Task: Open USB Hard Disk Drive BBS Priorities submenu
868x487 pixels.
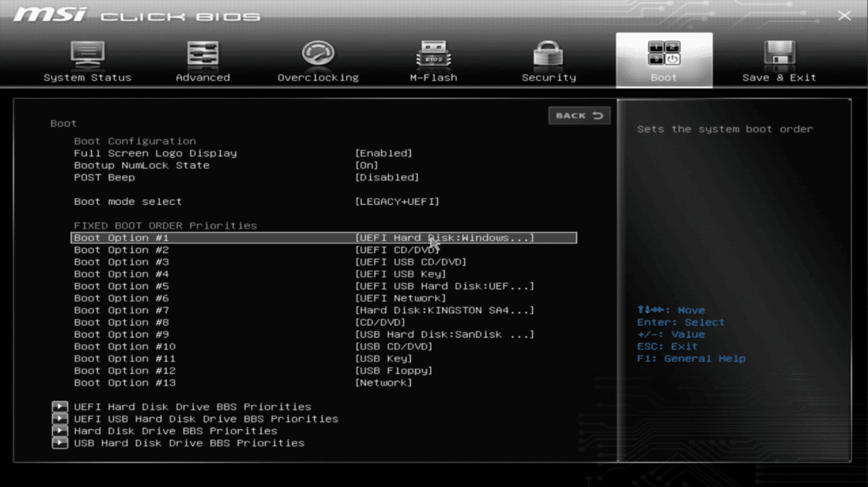Action: point(189,443)
